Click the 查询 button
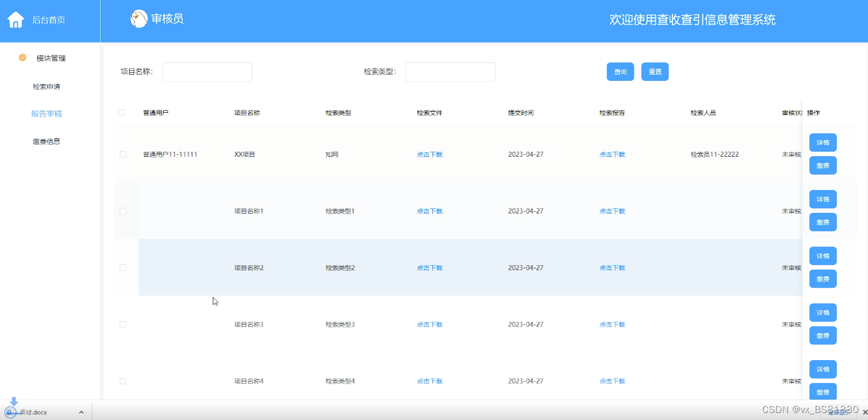Image resolution: width=868 pixels, height=420 pixels. [620, 72]
